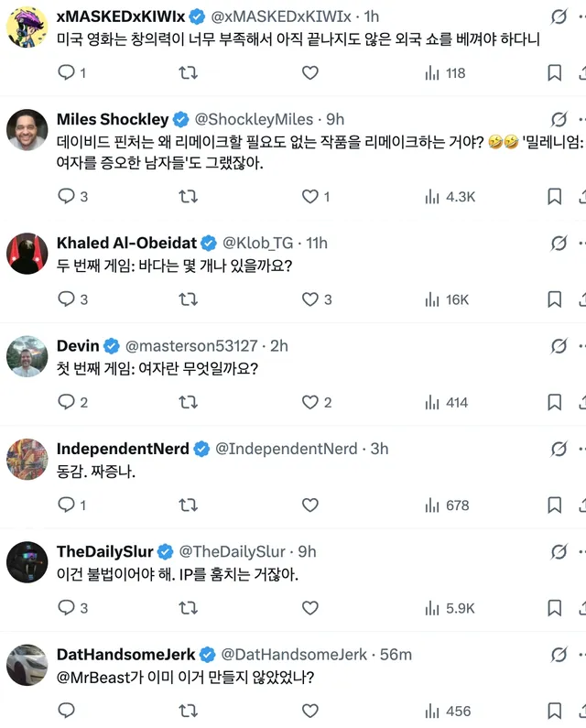This screenshot has width=586, height=728.
Task: Open Grok icon on DatHandsomeJerk's tweet
Action: pyautogui.click(x=558, y=656)
